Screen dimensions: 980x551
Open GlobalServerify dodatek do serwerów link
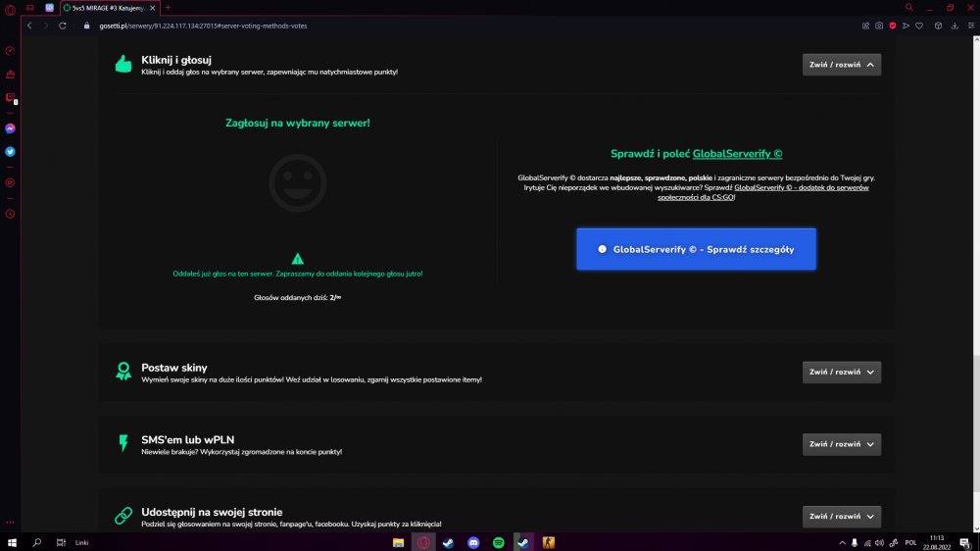[762, 192]
